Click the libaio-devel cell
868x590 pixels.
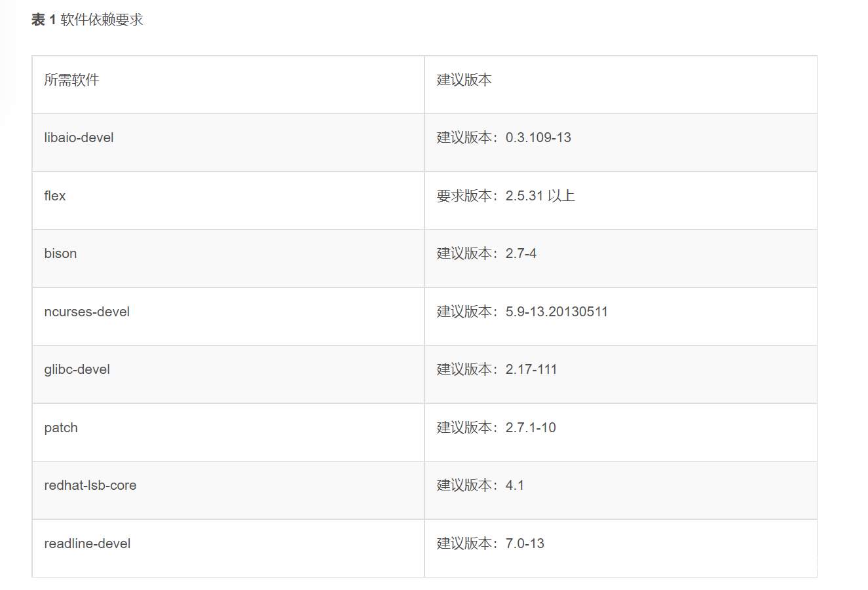click(79, 138)
